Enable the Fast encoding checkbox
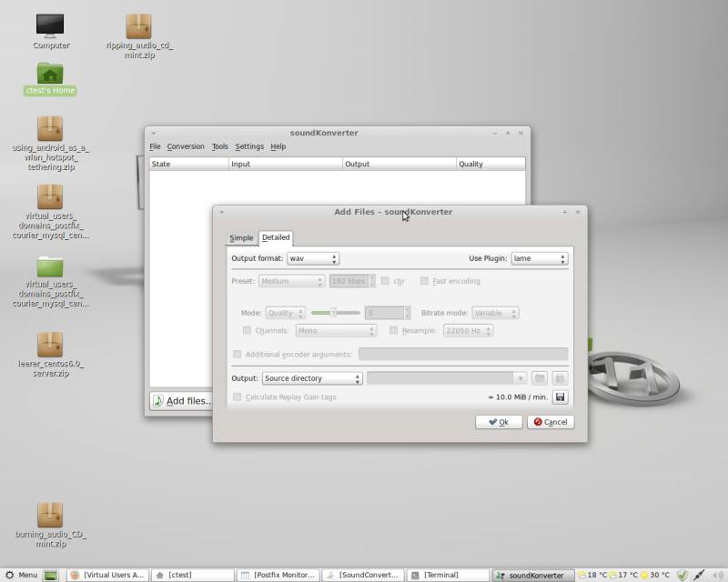Image resolution: width=728 pixels, height=582 pixels. point(425,281)
